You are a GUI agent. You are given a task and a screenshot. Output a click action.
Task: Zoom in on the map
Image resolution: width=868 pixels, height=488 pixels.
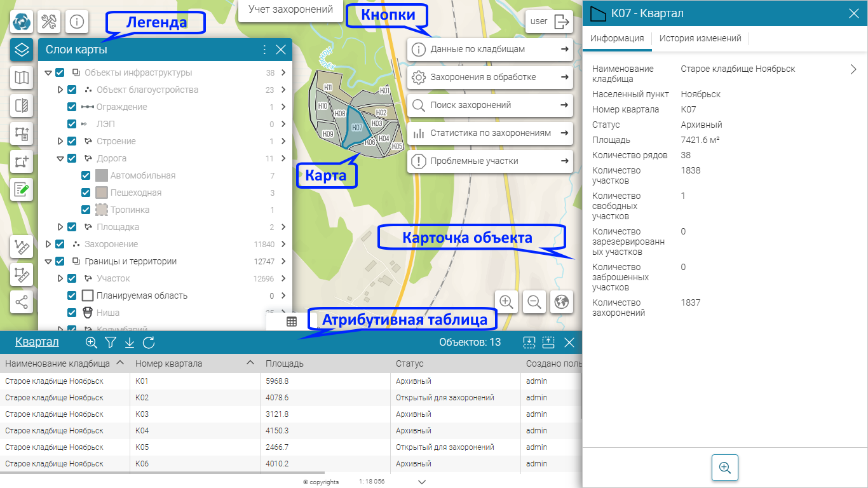pyautogui.click(x=506, y=302)
